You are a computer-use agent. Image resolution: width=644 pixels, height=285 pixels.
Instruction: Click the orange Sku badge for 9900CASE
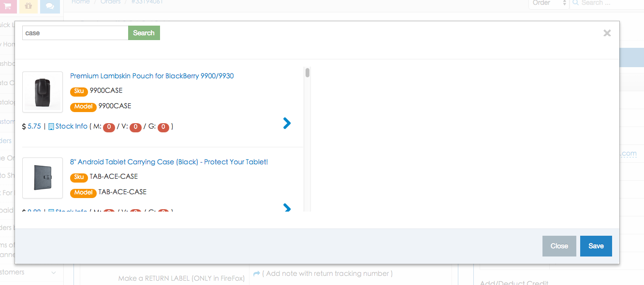click(79, 91)
